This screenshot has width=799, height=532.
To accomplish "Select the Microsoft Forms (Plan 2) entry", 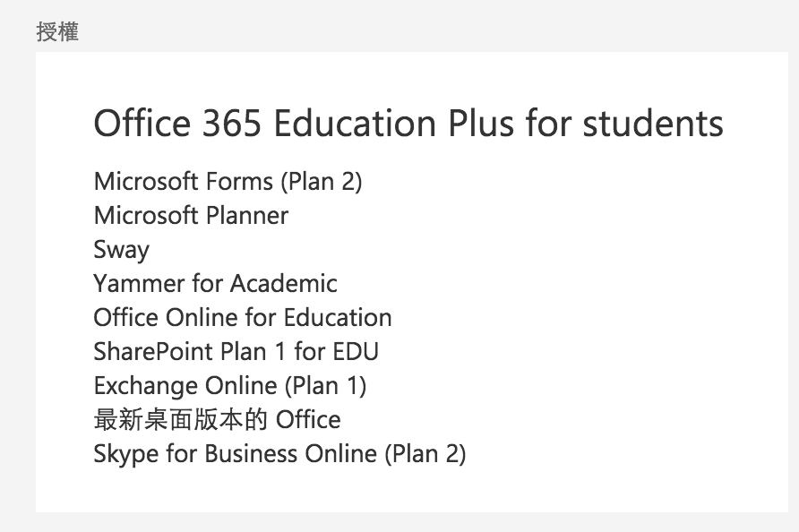I will [228, 182].
